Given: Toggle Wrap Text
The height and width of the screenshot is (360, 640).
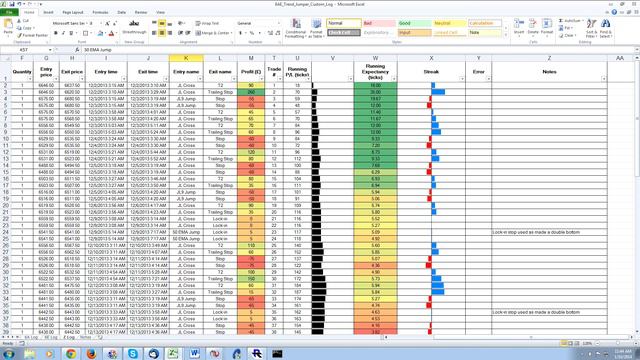Looking at the screenshot, I should pos(207,23).
